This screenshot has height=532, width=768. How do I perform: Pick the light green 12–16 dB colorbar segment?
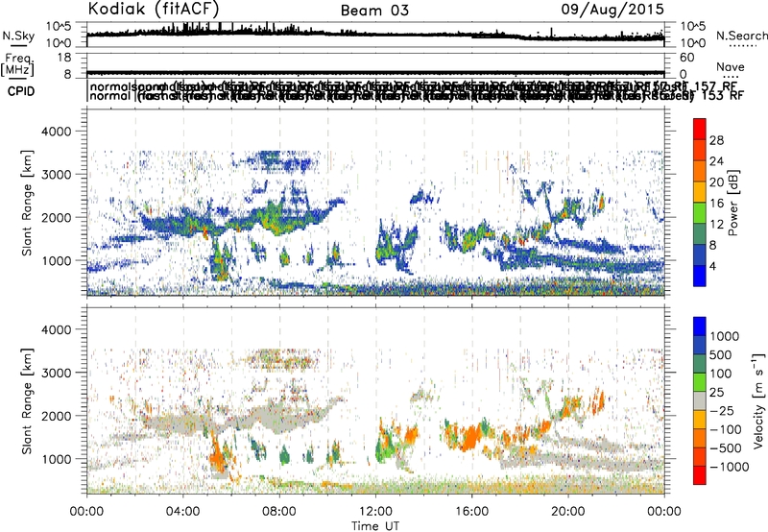click(700, 213)
